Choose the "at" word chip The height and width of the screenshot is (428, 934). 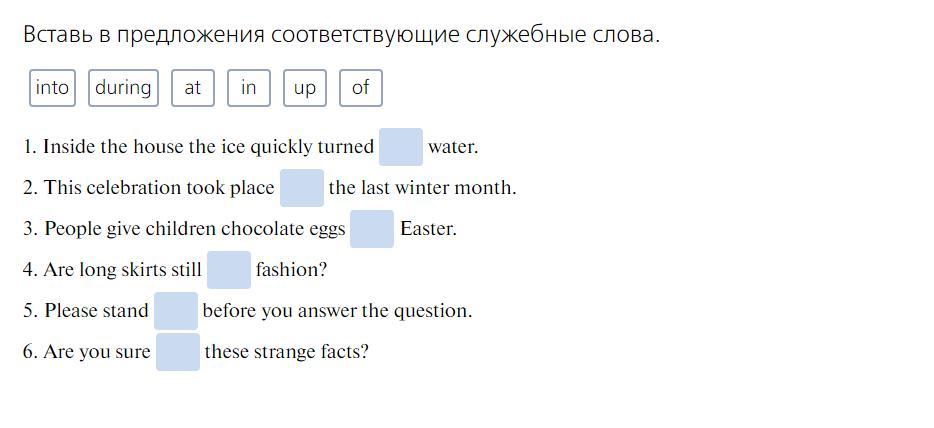point(193,88)
